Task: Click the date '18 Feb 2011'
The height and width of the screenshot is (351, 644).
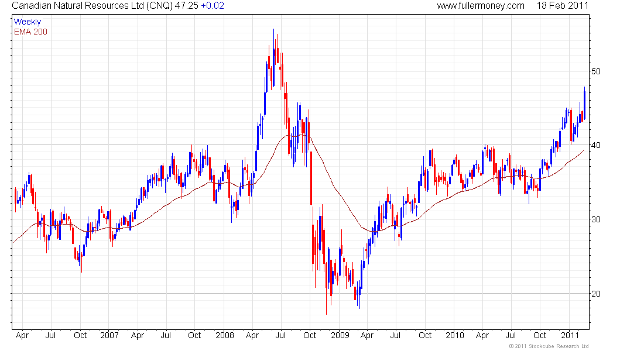Action: point(562,6)
